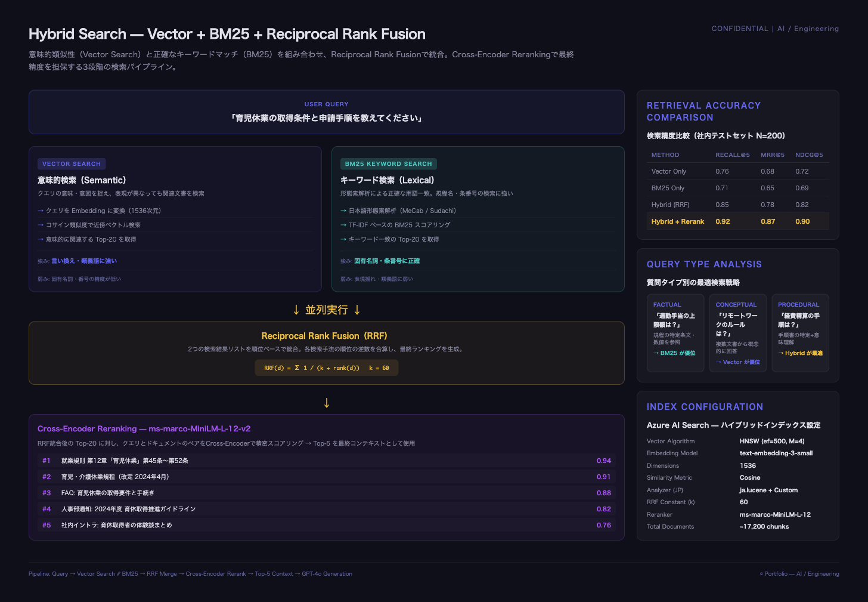Select the Vector Only table row
The width and height of the screenshot is (868, 602).
[737, 171]
